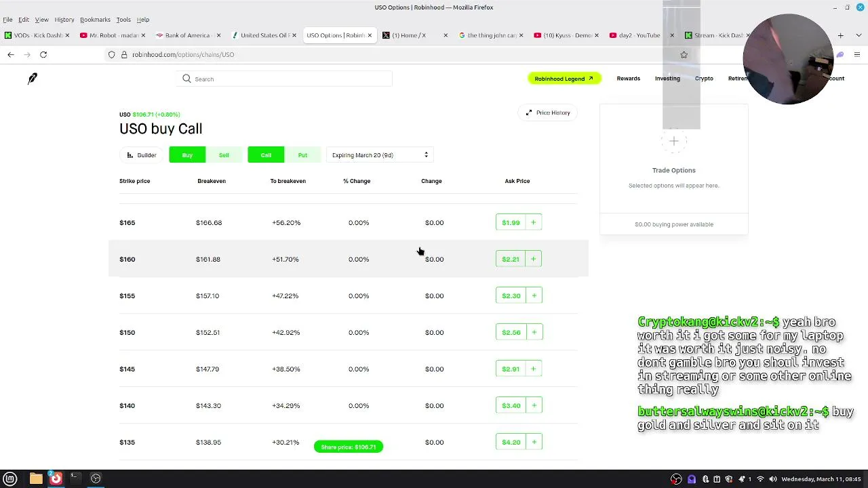Click the Firefox address bar URL
The image size is (868, 488).
pos(183,54)
